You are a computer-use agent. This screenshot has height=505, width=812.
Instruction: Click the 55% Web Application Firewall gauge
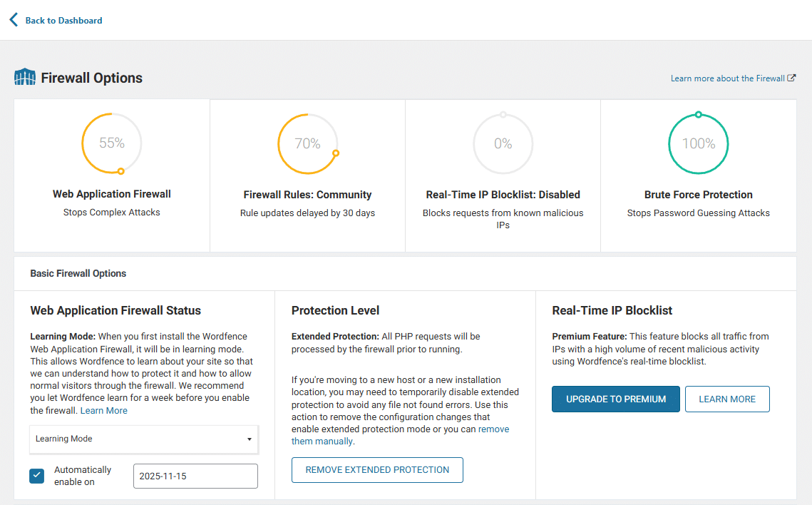[x=112, y=143]
